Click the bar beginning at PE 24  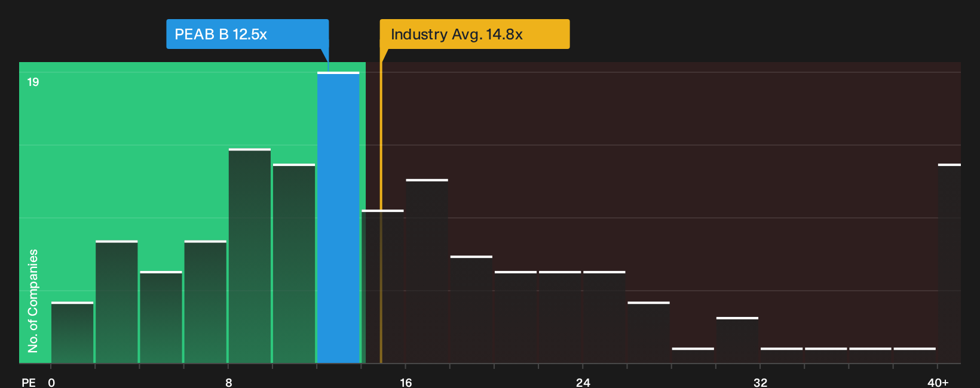click(604, 317)
